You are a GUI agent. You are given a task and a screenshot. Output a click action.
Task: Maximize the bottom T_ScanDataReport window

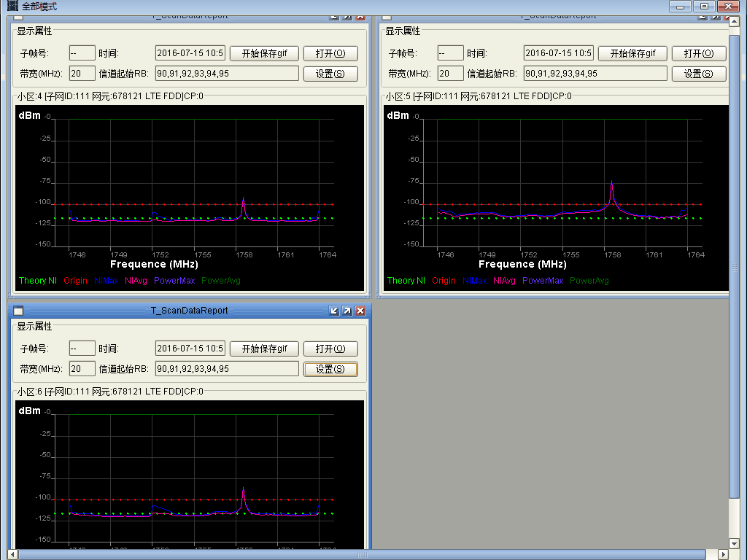click(347, 311)
